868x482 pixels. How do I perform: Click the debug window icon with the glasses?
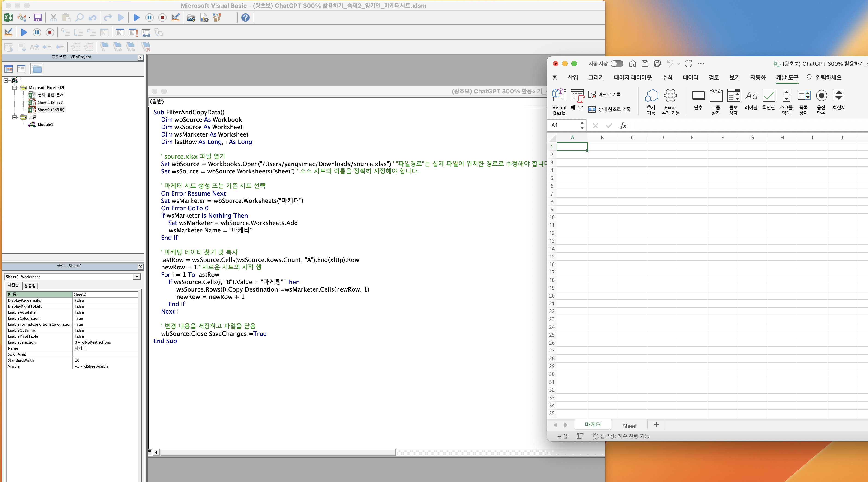[x=146, y=32]
